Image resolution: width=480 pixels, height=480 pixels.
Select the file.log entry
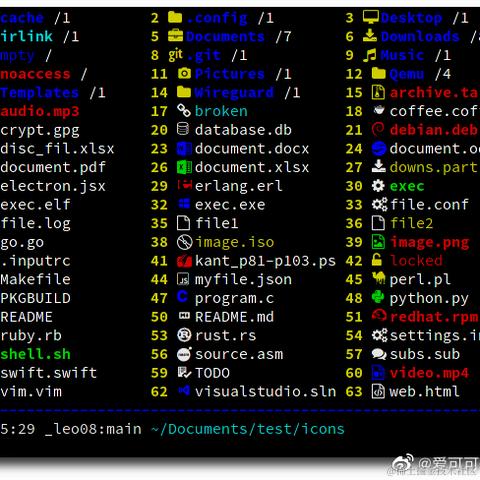pyautogui.click(x=35, y=224)
